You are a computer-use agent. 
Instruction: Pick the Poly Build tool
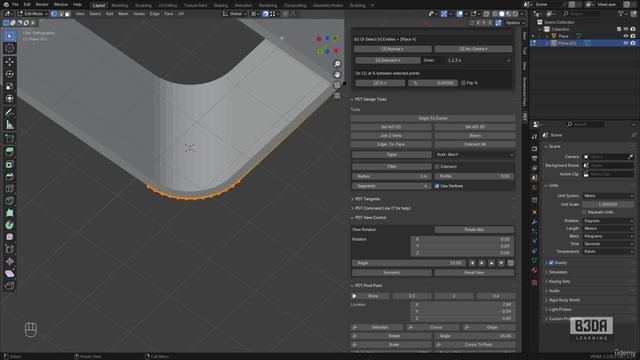click(x=10, y=213)
